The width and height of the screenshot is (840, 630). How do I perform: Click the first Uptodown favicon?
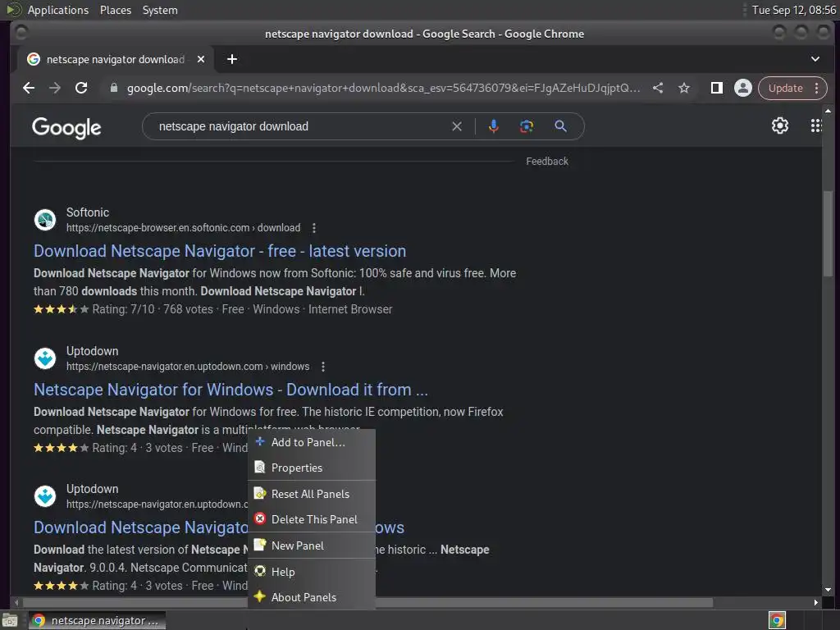tap(45, 358)
